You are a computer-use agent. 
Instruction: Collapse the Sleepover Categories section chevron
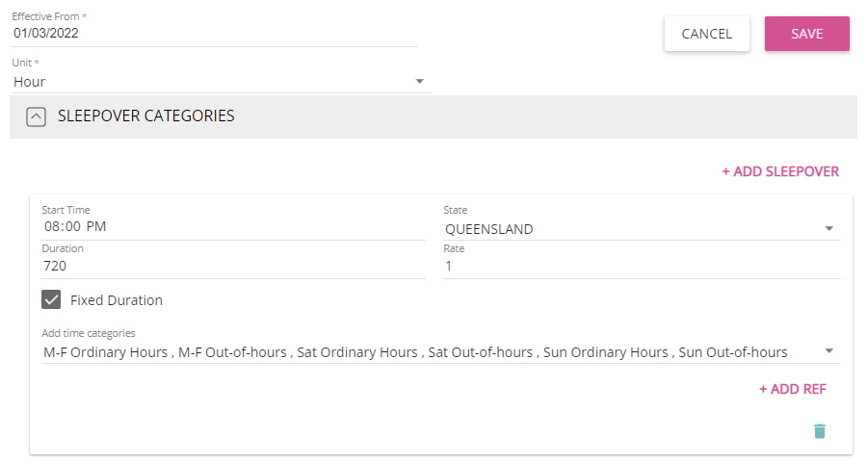click(36, 116)
